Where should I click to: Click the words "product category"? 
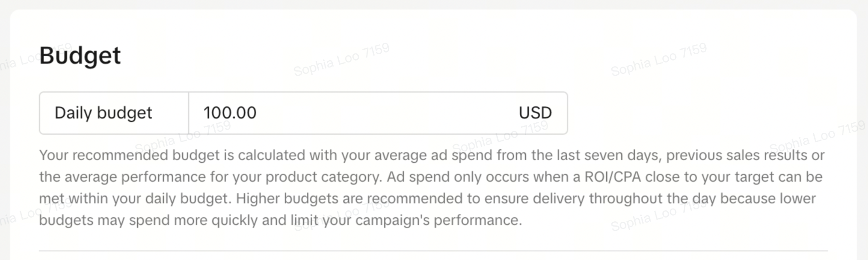tap(323, 177)
